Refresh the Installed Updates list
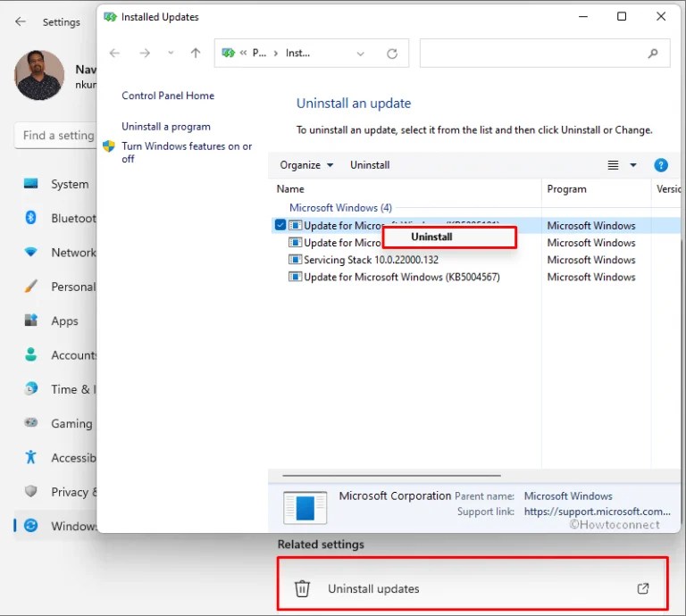686x616 pixels. [392, 54]
